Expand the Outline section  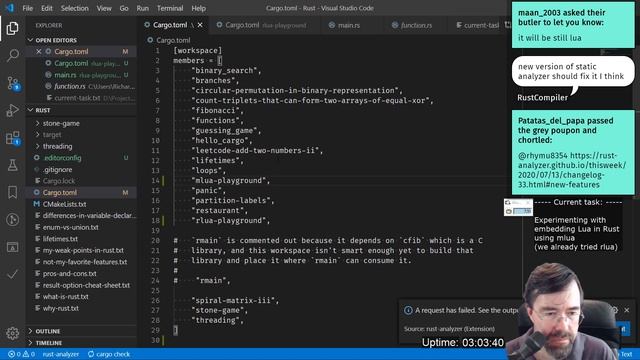click(48, 331)
